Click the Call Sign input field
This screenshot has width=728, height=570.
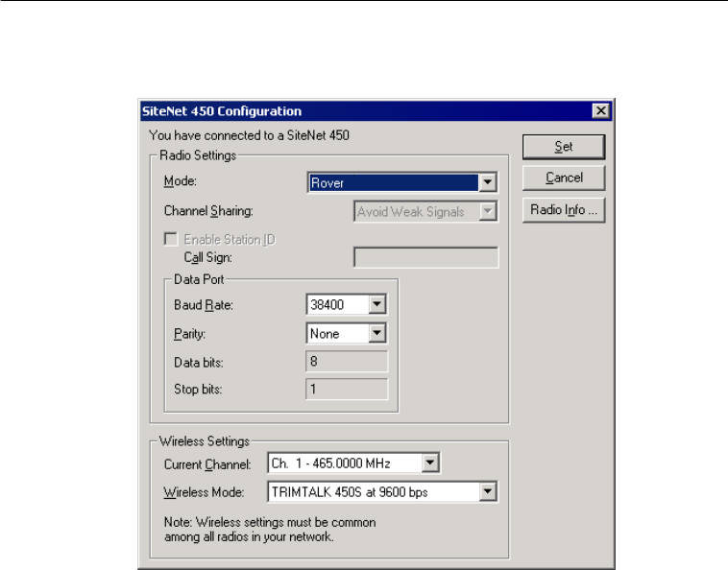pos(425,257)
